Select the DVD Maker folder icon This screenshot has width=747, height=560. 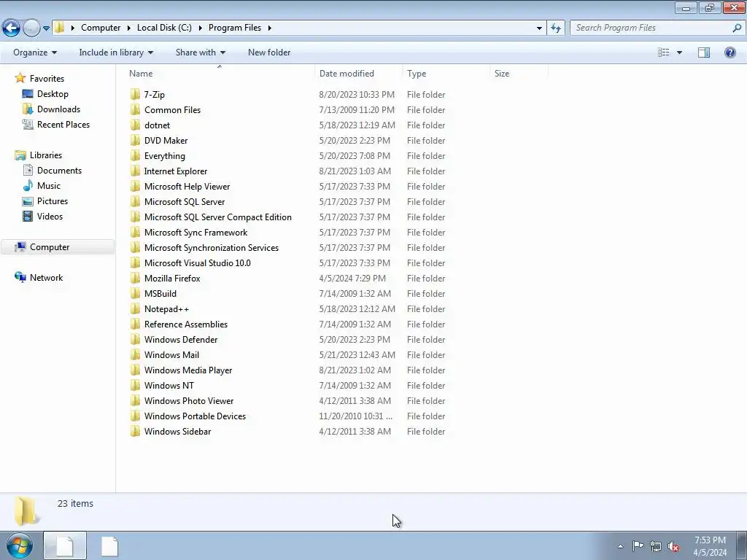coord(135,140)
